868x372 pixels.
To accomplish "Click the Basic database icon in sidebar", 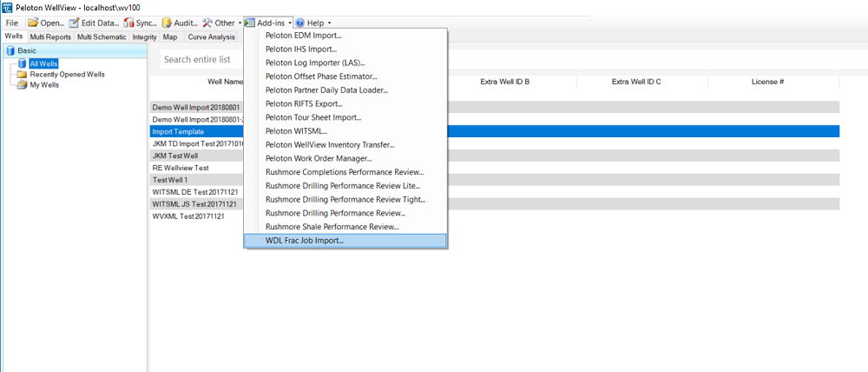I will point(10,50).
